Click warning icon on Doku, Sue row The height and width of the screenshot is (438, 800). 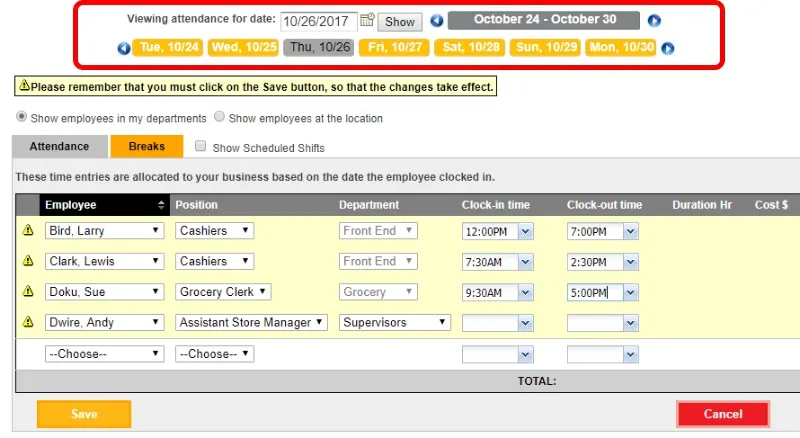coord(28,291)
